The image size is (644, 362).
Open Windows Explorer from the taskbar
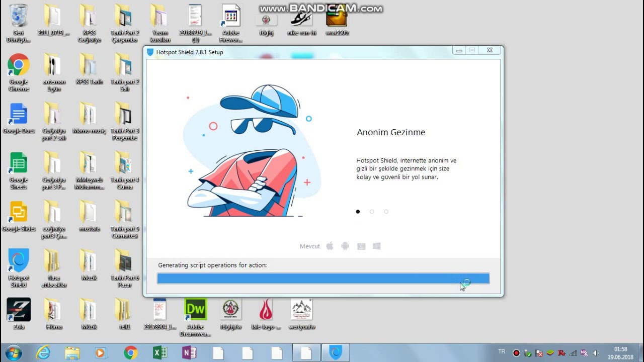click(72, 353)
